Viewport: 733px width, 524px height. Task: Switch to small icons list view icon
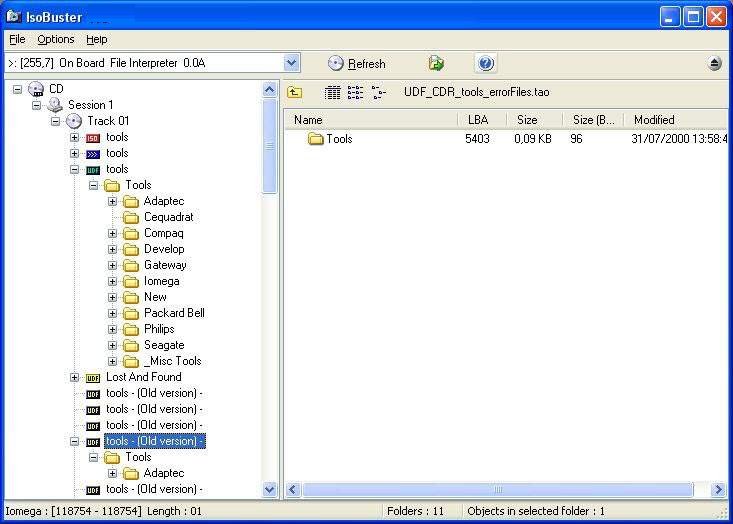pos(355,93)
